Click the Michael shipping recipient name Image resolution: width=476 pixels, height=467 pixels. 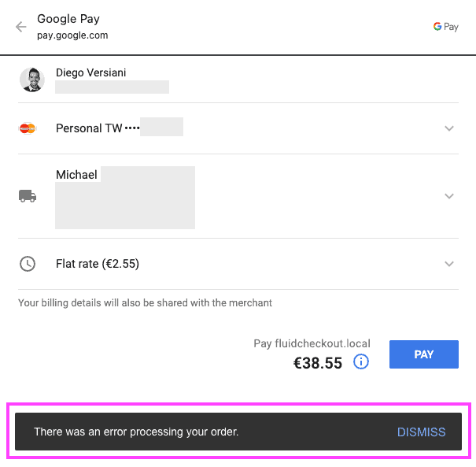(x=76, y=175)
